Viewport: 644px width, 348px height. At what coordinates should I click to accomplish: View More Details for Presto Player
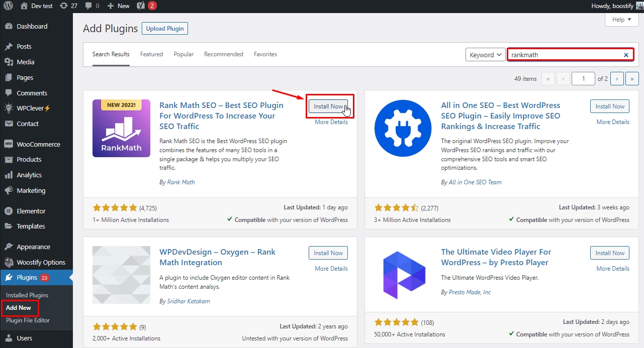pyautogui.click(x=613, y=269)
